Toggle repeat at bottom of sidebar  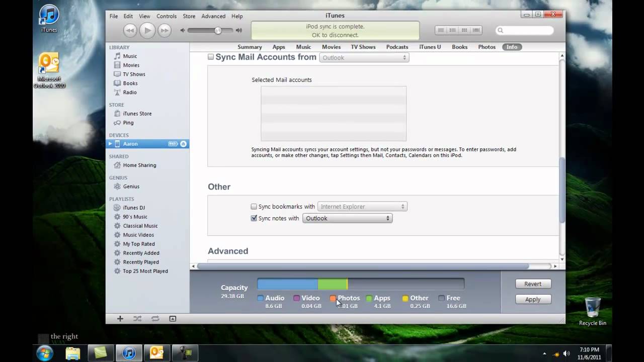(155, 319)
